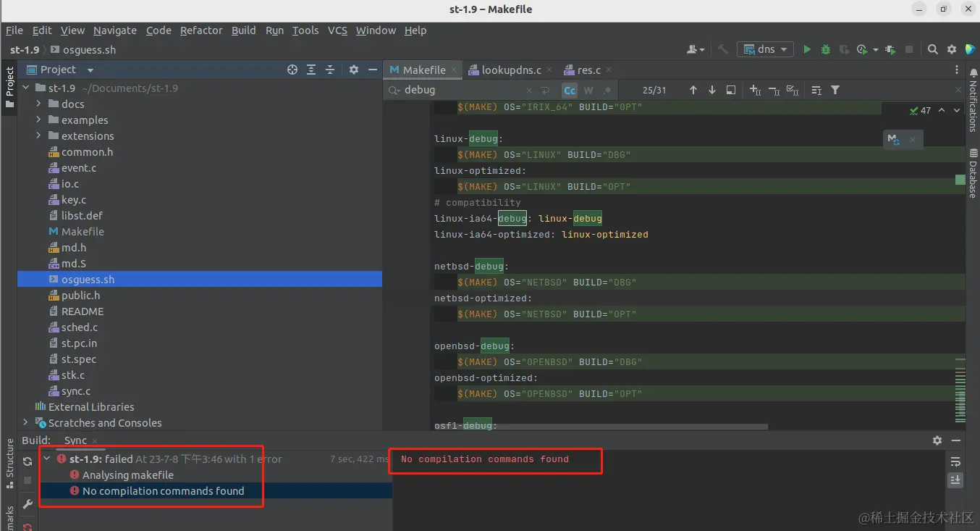Click the Profile clock-play icon
This screenshot has width=980, height=531.
click(x=862, y=49)
